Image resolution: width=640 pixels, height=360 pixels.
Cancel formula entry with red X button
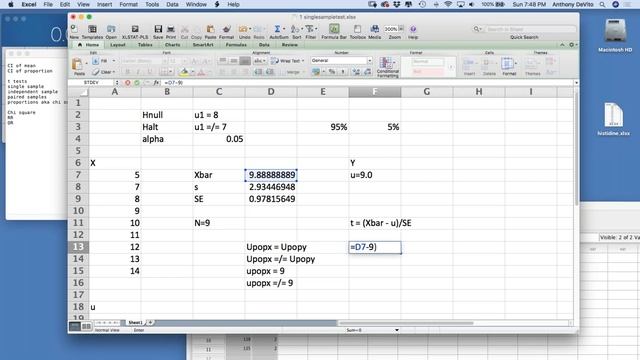click(127, 83)
